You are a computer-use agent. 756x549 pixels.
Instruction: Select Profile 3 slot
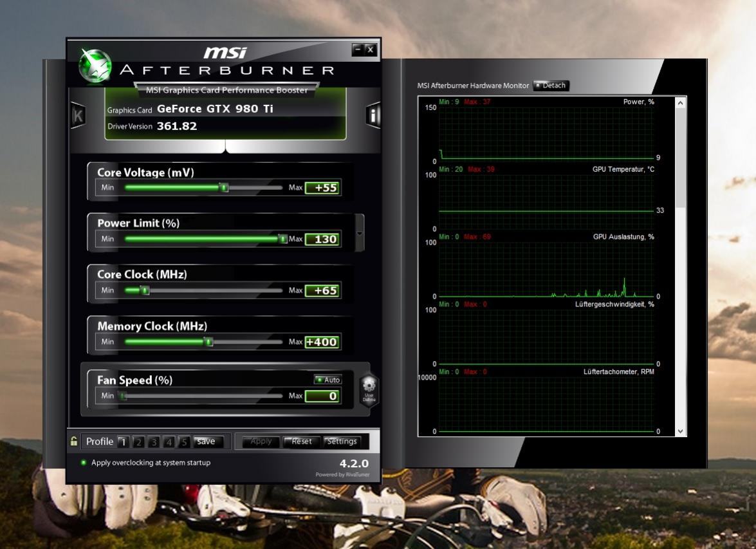[x=153, y=442]
